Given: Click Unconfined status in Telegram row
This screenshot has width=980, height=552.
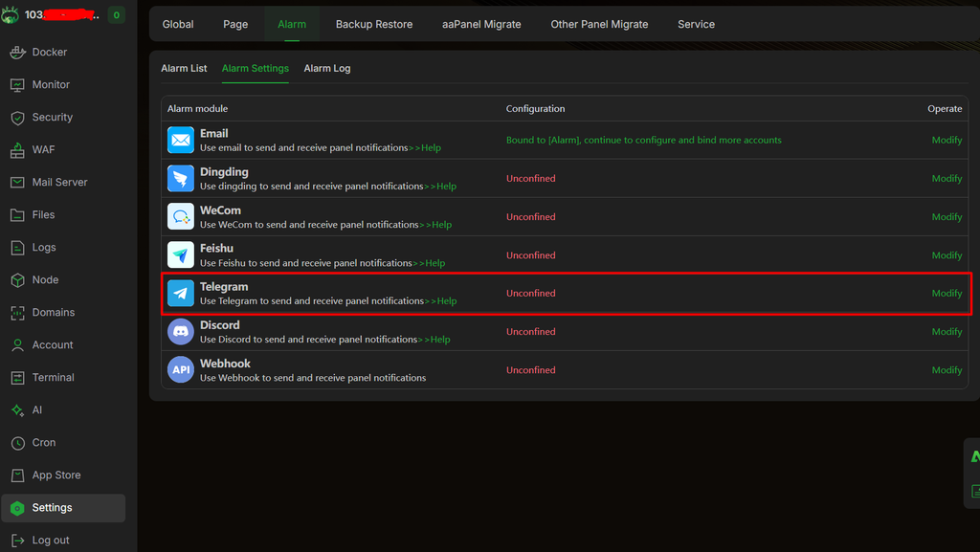Looking at the screenshot, I should coord(530,294).
